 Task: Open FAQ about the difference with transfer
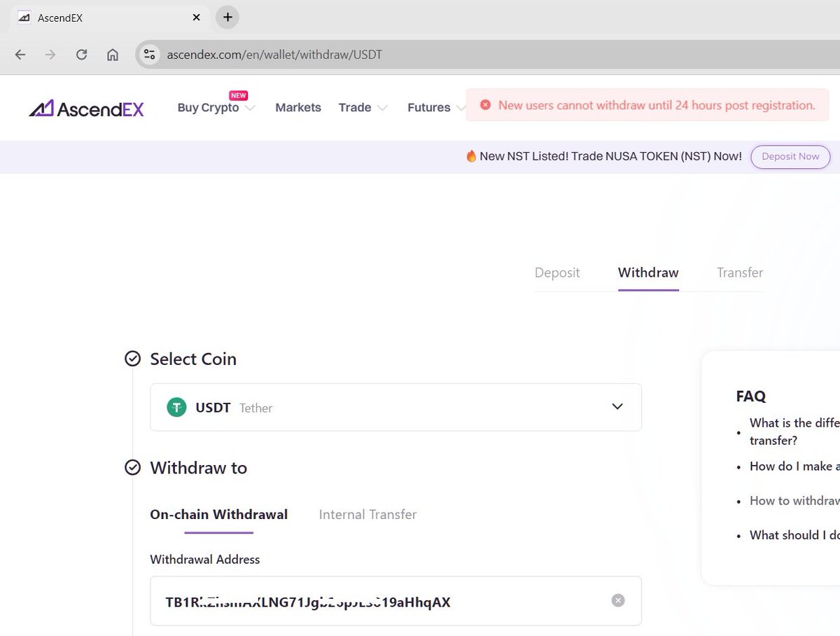click(794, 431)
